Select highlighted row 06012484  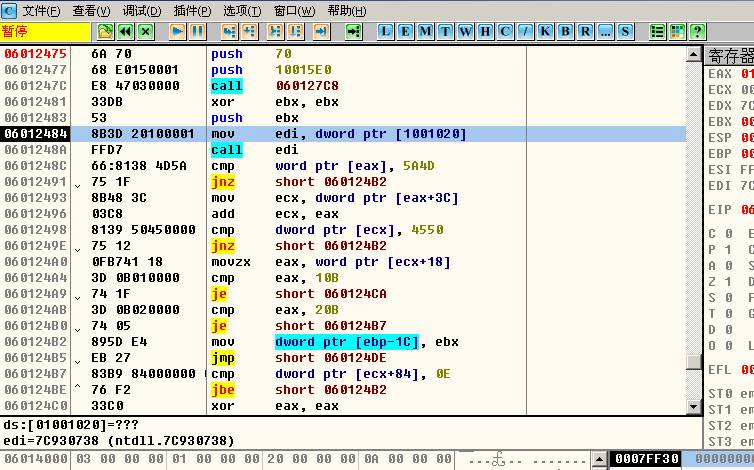(x=343, y=134)
